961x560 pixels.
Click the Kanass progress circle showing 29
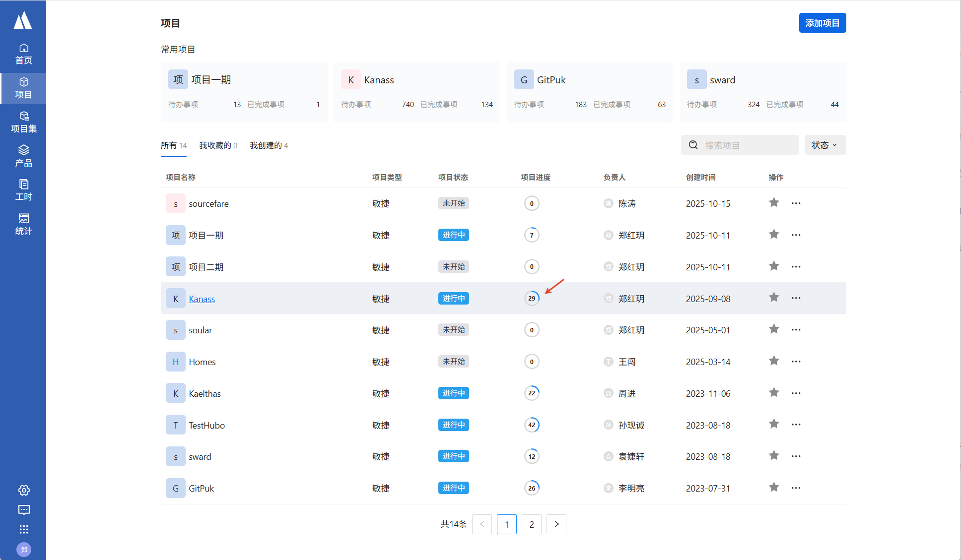(x=532, y=298)
